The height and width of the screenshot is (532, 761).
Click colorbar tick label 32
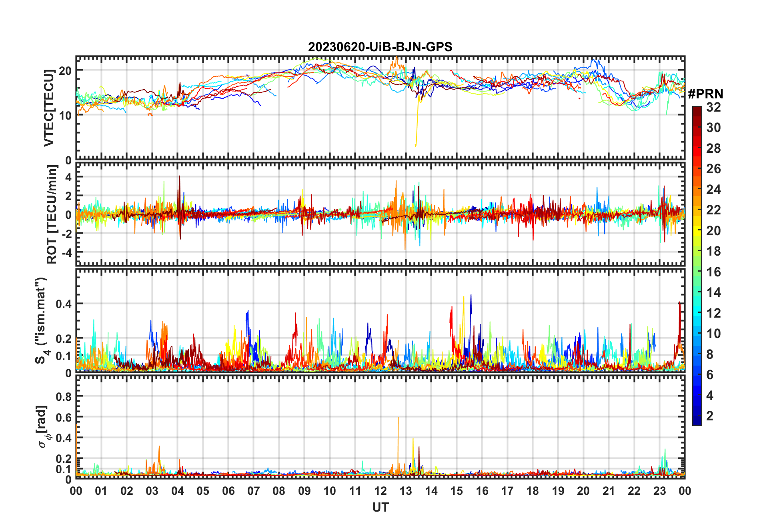point(713,107)
